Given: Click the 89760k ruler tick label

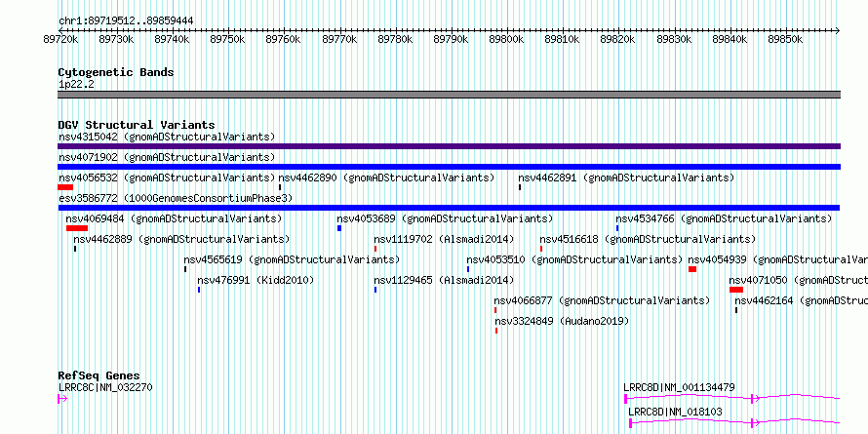Looking at the screenshot, I should pos(284,39).
